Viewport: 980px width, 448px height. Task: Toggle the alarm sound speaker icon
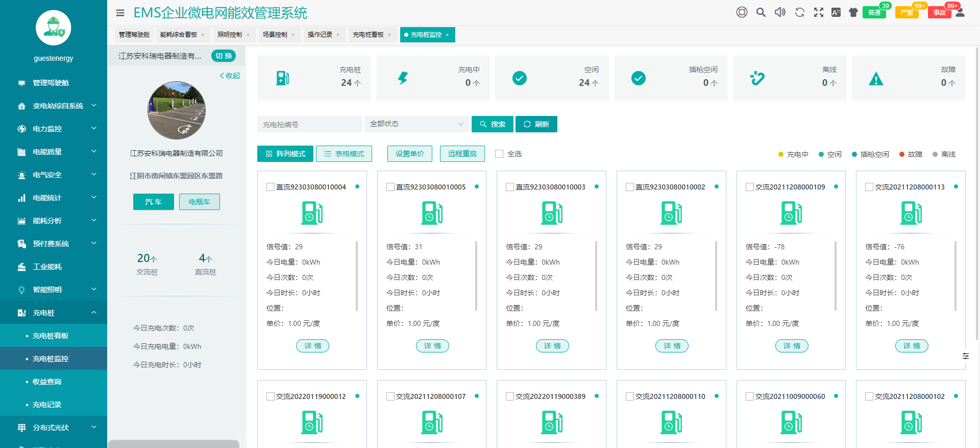(780, 12)
